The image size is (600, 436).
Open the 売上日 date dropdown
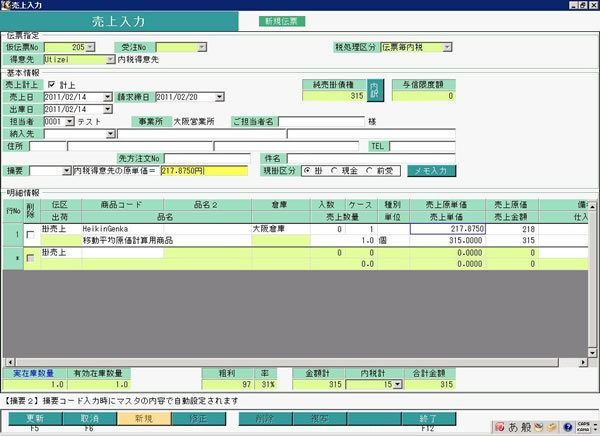(108, 97)
